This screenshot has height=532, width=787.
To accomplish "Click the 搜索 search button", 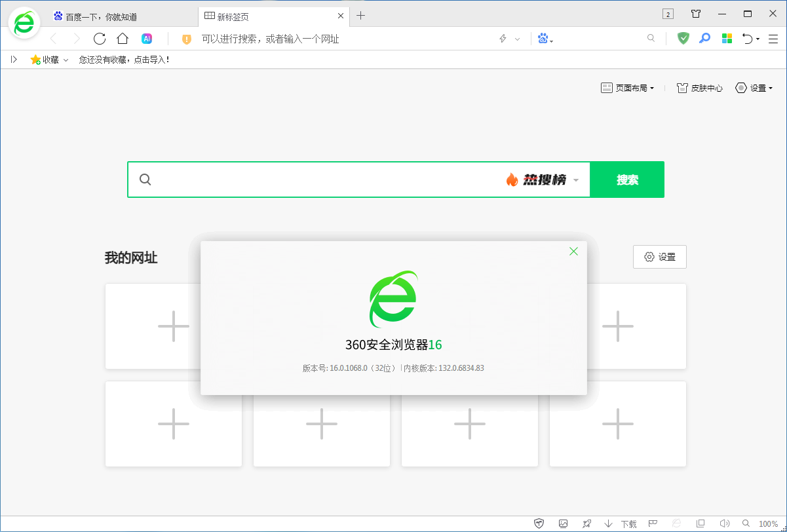I will point(627,179).
